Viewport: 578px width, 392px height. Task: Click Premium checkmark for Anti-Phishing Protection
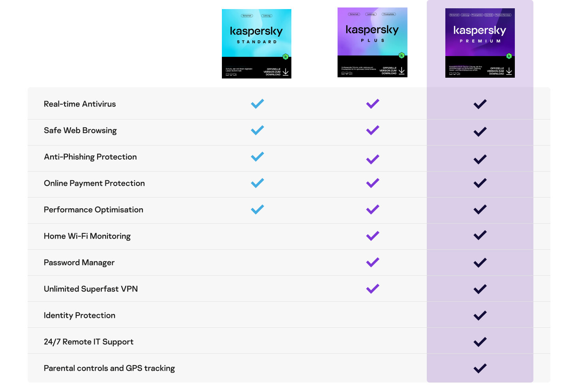(480, 159)
